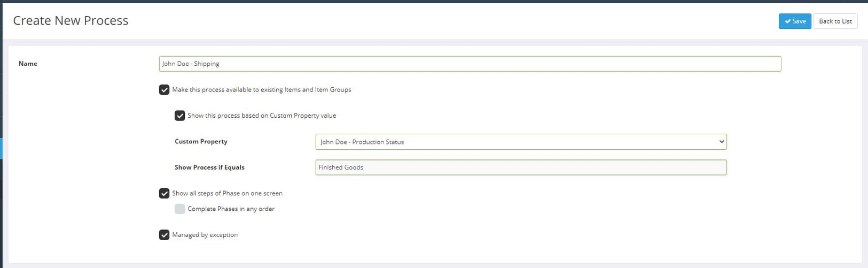Click Back to List button
The width and height of the screenshot is (868, 268).
click(x=835, y=21)
